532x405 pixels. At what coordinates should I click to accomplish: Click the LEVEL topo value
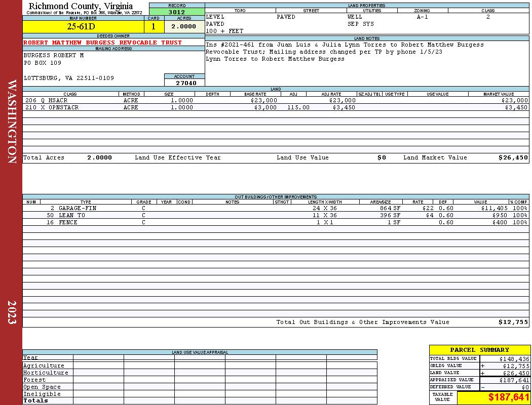click(215, 17)
